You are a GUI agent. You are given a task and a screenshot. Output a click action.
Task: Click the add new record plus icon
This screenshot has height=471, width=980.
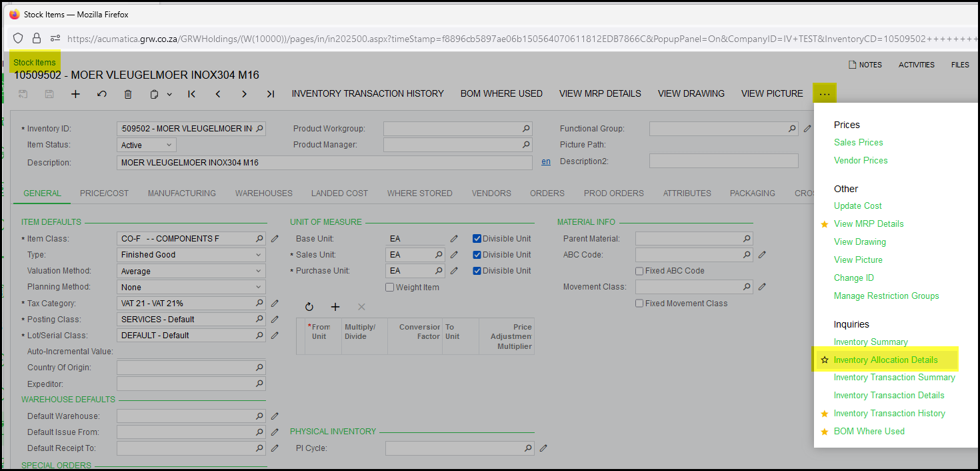(x=75, y=94)
